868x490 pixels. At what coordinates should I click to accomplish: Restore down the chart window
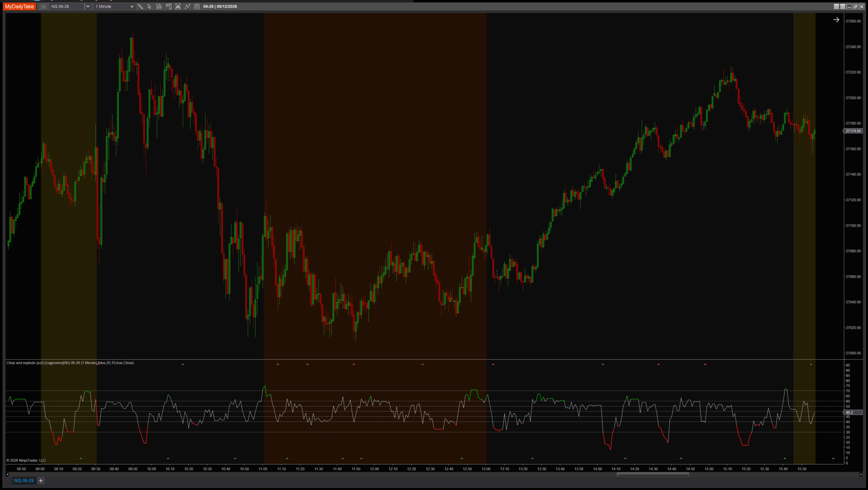(x=855, y=6)
